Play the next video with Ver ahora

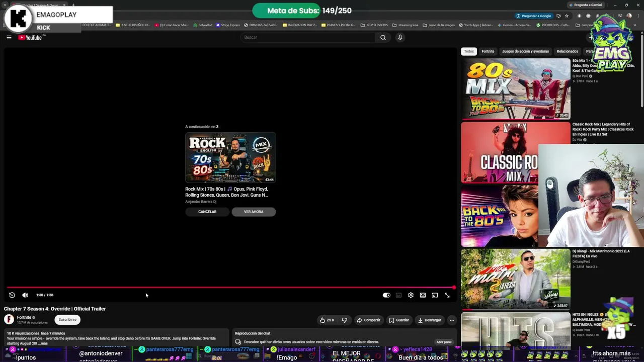click(254, 212)
